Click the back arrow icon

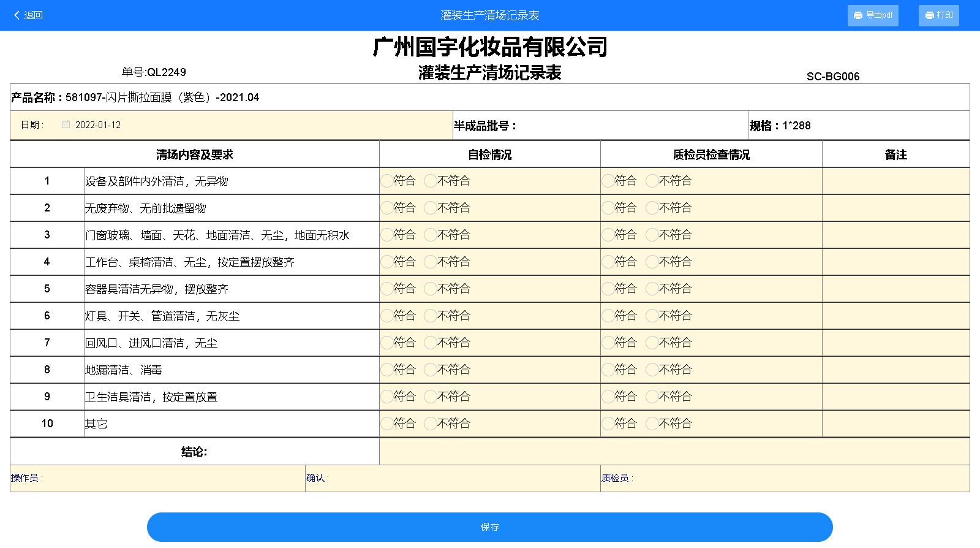17,15
